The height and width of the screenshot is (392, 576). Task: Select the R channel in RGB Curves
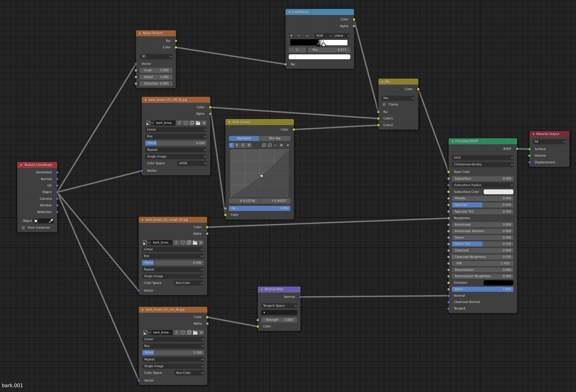click(x=237, y=145)
